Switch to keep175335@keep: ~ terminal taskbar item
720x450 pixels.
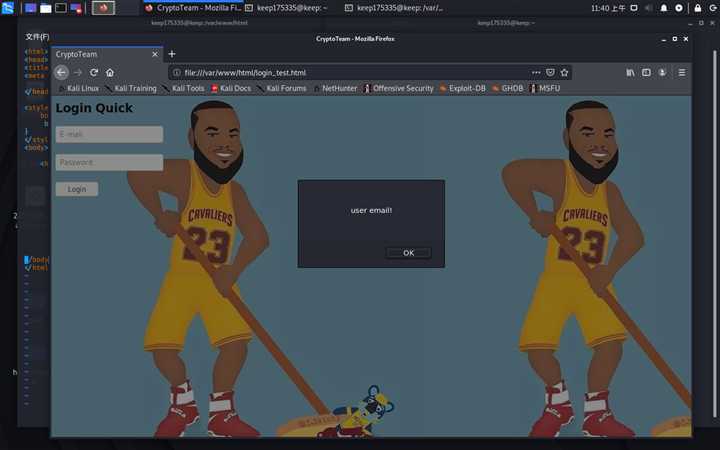287,8
